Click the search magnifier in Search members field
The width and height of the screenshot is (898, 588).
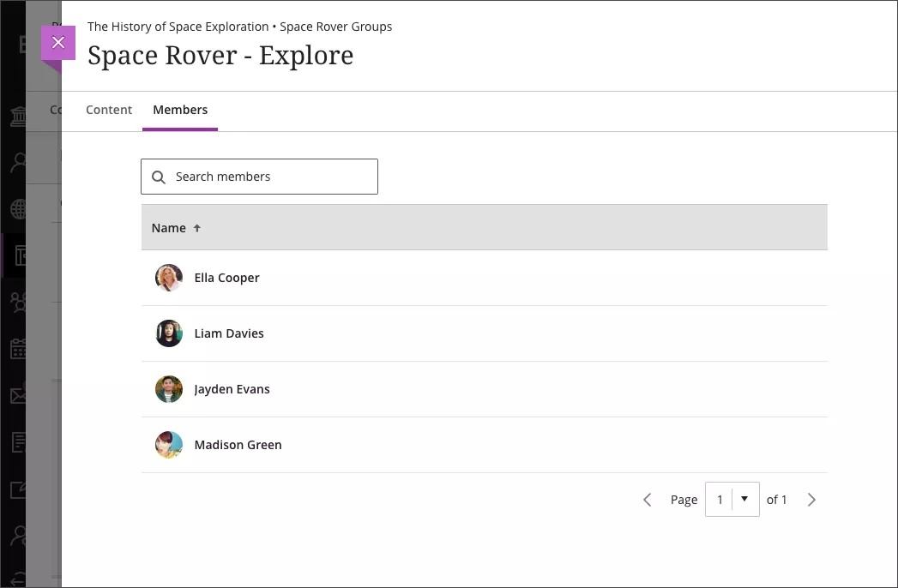159,176
